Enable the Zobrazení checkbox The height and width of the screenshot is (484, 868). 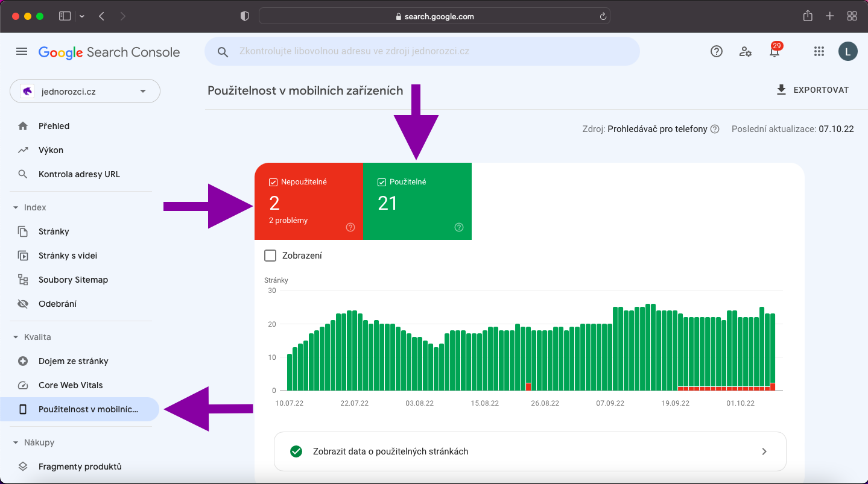(270, 256)
